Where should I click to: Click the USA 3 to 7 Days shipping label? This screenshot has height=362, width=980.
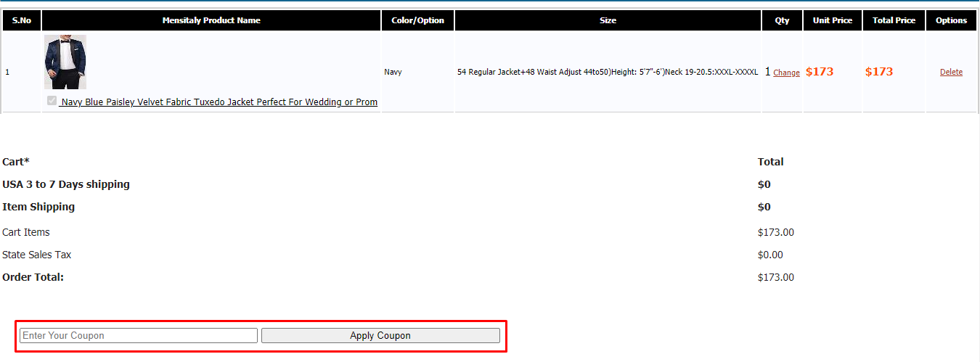click(x=66, y=184)
